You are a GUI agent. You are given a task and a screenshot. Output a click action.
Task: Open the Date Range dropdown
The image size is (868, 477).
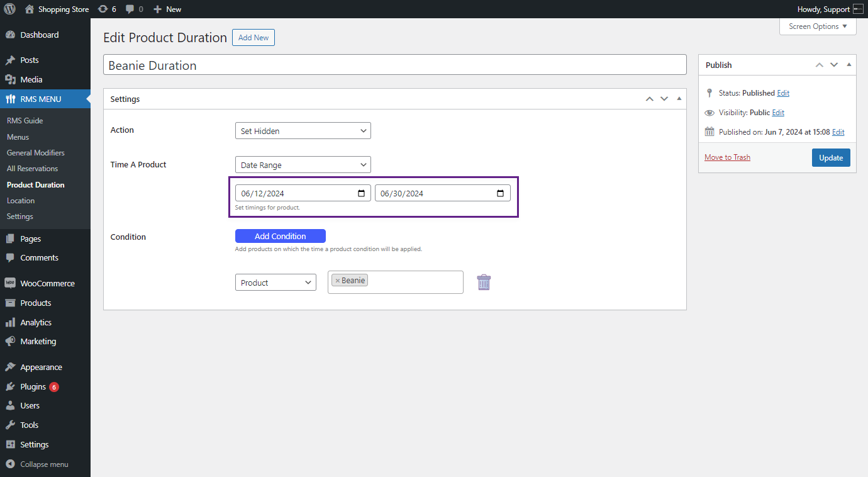coord(303,165)
